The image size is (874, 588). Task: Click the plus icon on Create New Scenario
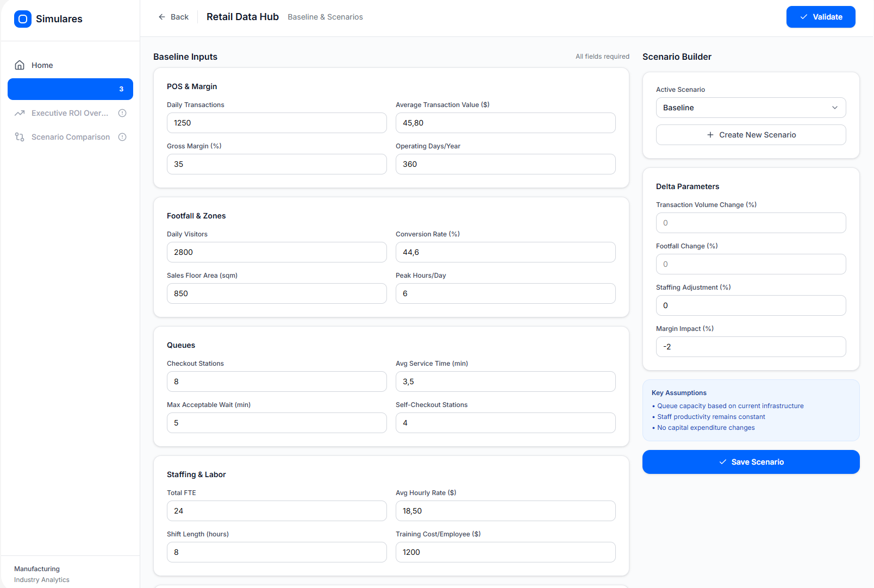tap(710, 134)
